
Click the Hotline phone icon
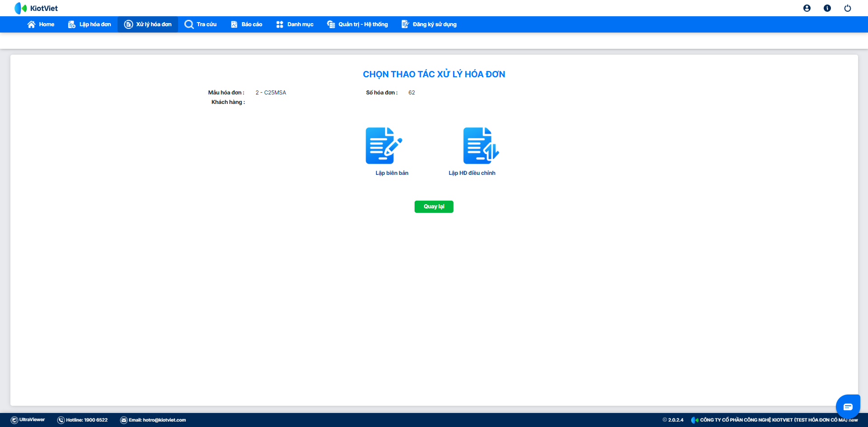[61, 420]
